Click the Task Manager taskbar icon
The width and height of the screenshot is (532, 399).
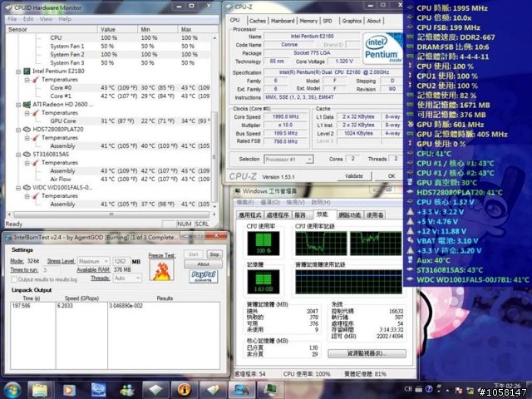pos(269,390)
